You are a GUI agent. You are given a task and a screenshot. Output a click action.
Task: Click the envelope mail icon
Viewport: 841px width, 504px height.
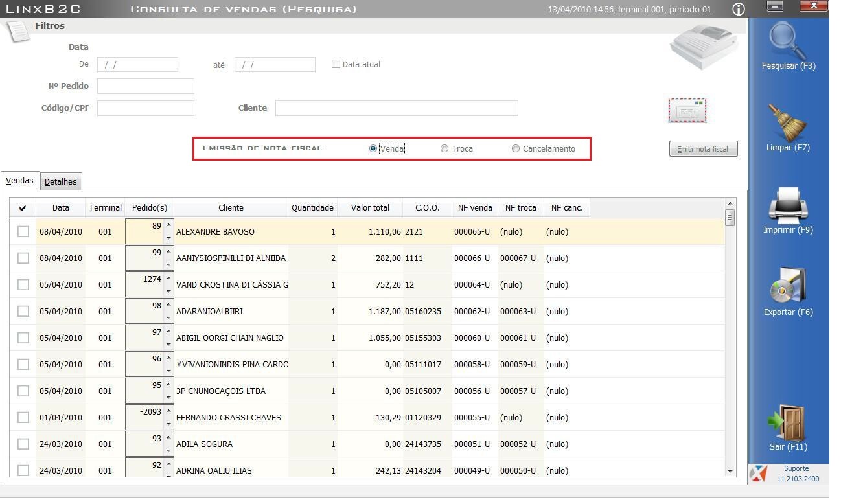point(687,111)
